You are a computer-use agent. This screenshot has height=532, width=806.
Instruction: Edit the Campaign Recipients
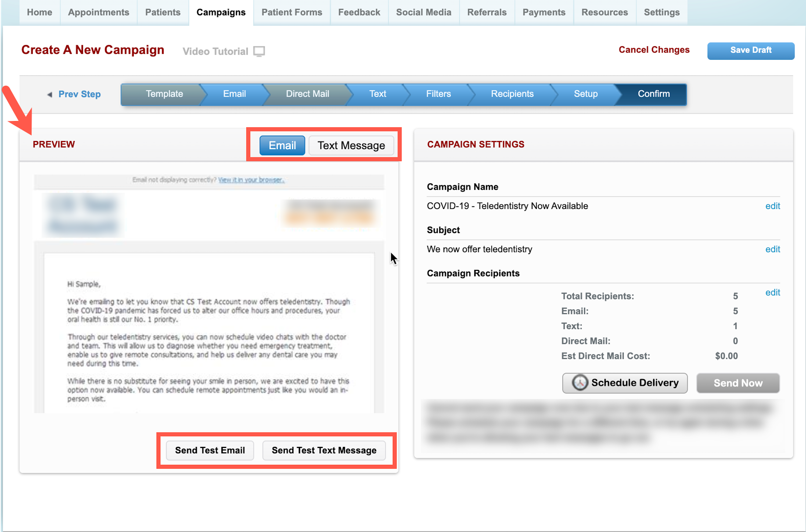[773, 292]
